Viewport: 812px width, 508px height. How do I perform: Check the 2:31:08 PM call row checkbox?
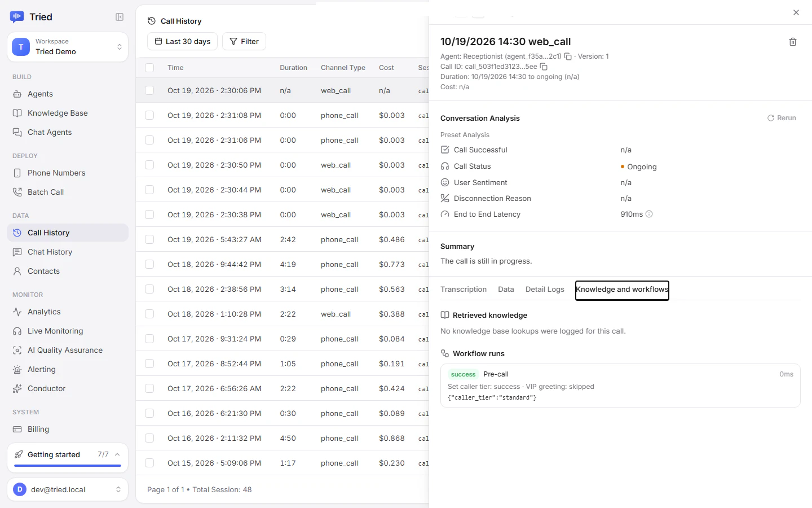point(149,115)
